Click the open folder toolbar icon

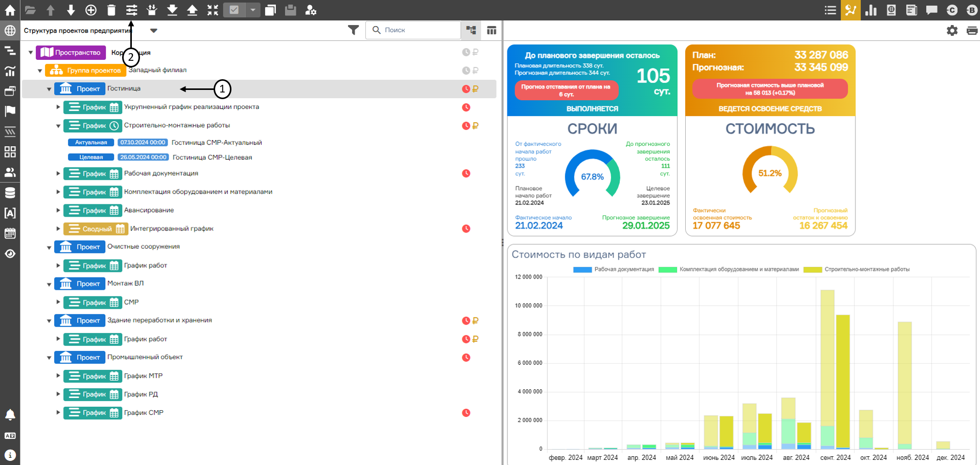pyautogui.click(x=30, y=10)
